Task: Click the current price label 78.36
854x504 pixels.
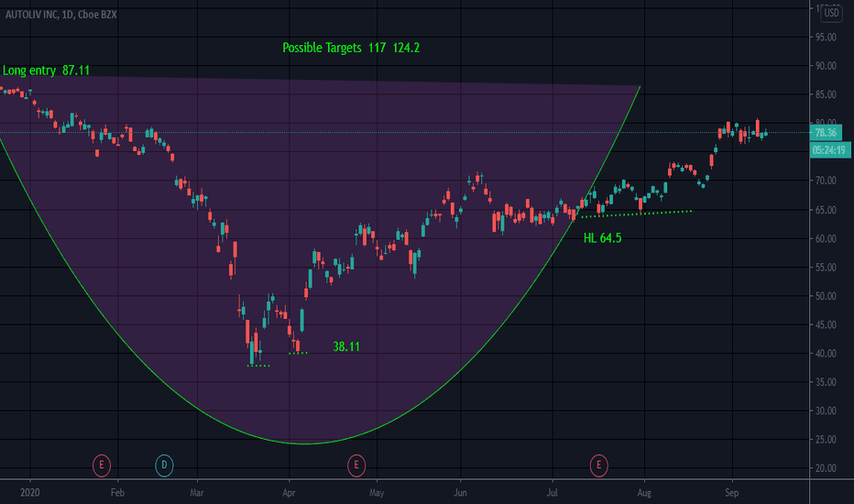Action: [x=826, y=132]
